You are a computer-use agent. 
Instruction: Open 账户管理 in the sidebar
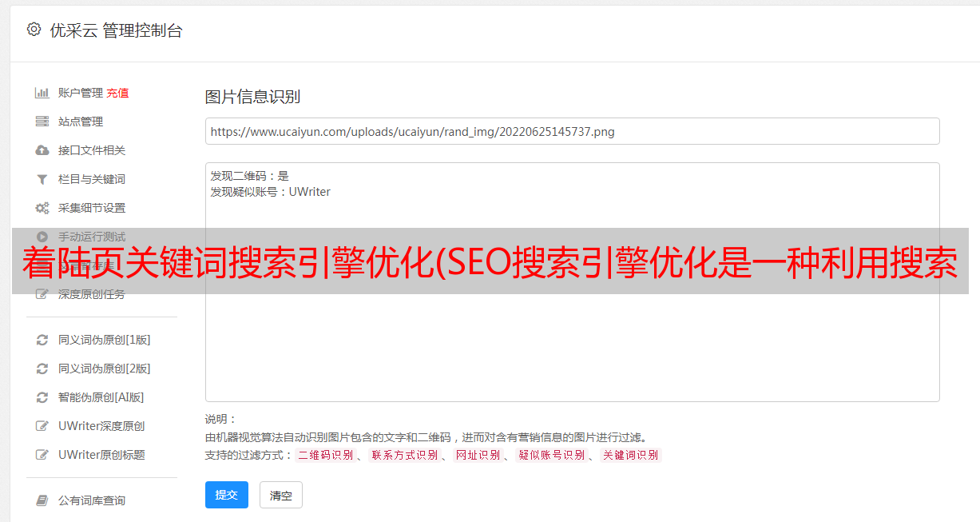(x=81, y=93)
